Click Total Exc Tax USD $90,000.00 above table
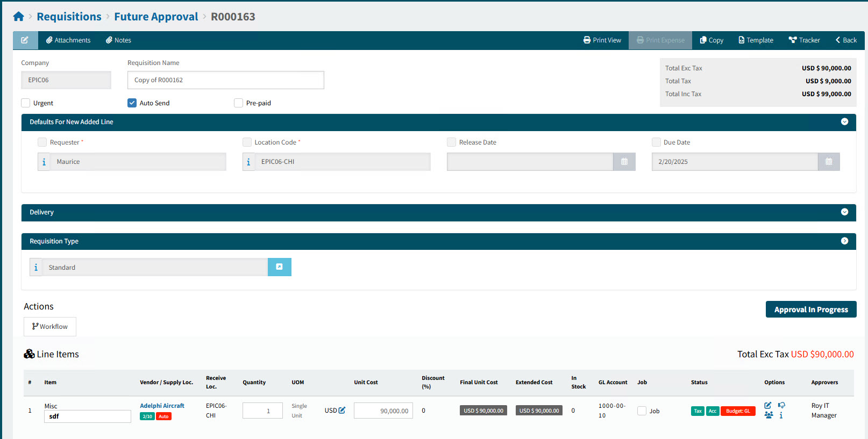The height and width of the screenshot is (439, 868). pos(795,354)
